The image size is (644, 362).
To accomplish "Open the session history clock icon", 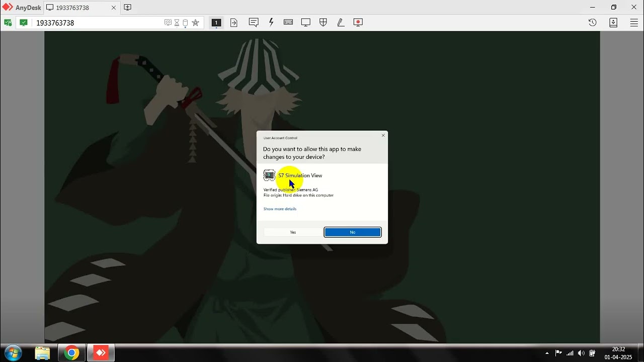I will [x=592, y=23].
